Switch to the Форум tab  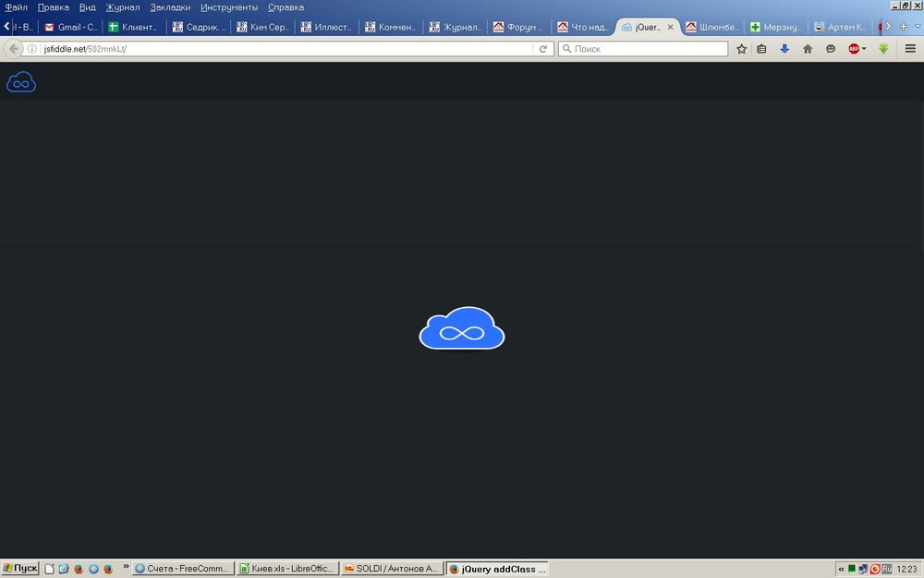point(518,27)
